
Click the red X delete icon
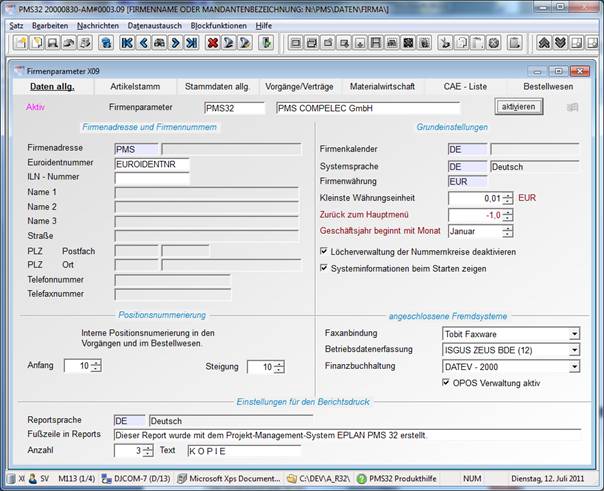(x=213, y=43)
